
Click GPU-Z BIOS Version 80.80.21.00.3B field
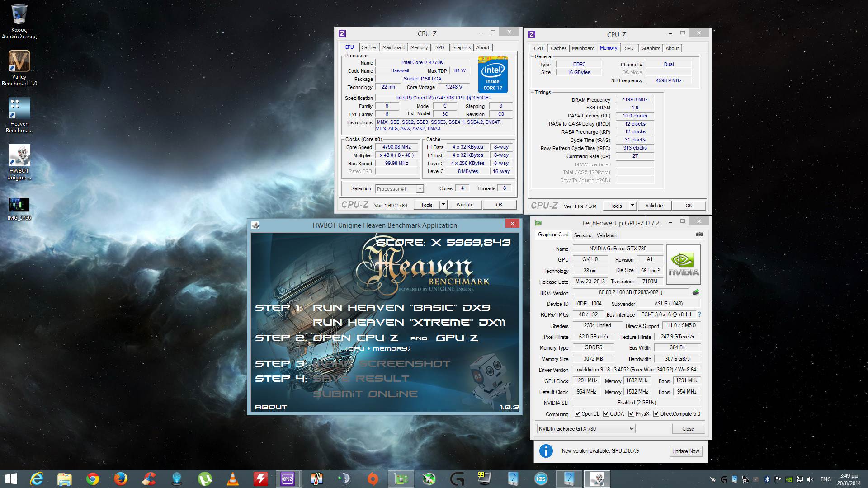click(x=630, y=292)
